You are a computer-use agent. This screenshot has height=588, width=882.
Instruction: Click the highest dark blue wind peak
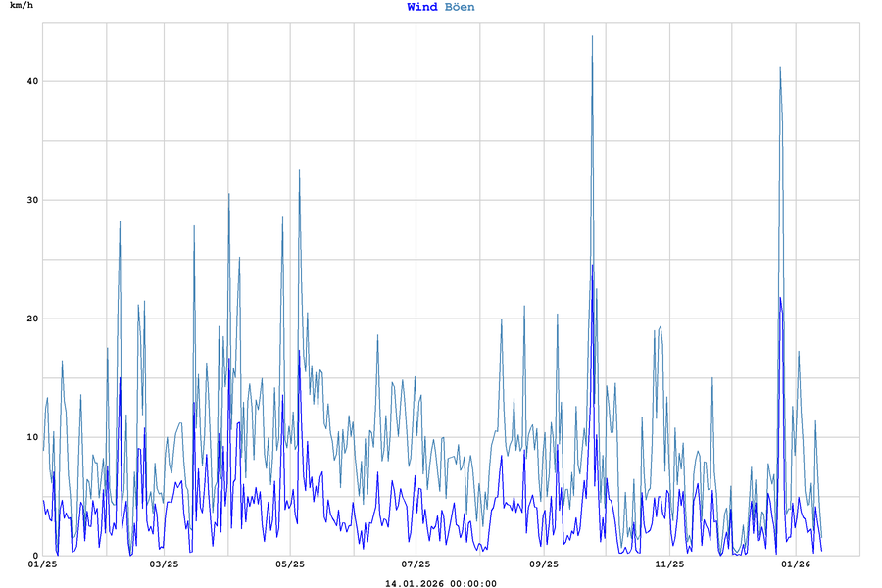tap(592, 266)
